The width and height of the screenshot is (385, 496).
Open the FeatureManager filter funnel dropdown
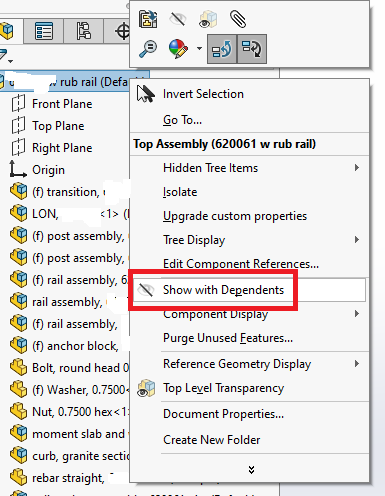point(5,56)
